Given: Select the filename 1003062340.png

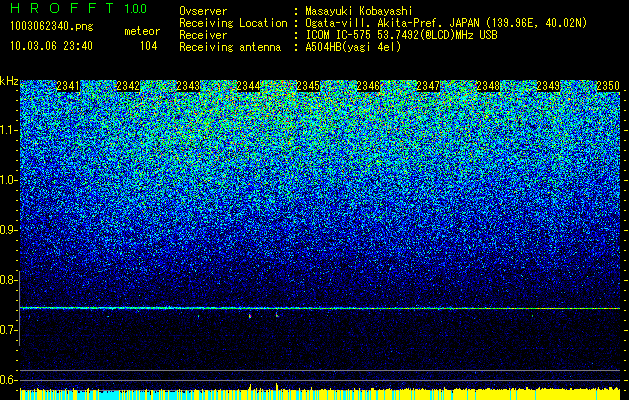Looking at the screenshot, I should pyautogui.click(x=52, y=26).
